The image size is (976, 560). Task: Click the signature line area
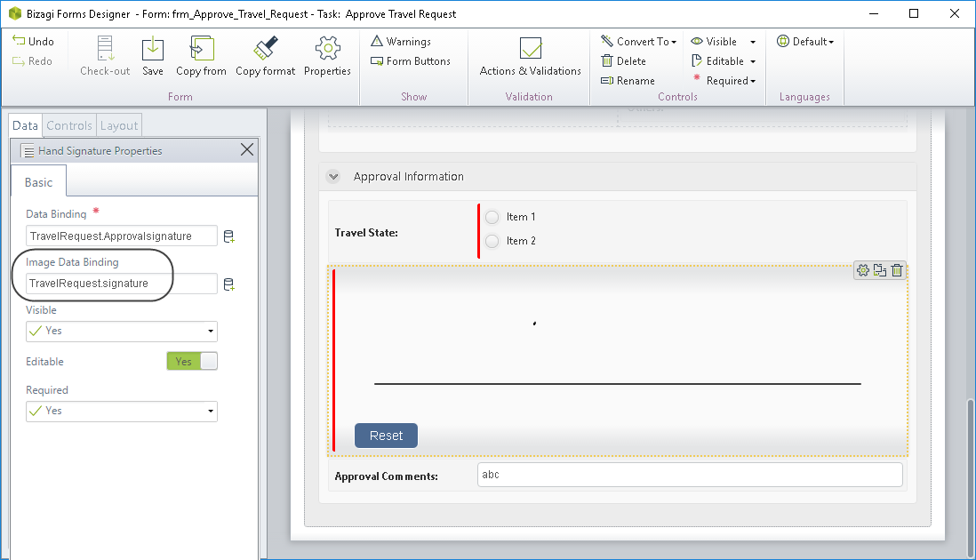(x=618, y=384)
